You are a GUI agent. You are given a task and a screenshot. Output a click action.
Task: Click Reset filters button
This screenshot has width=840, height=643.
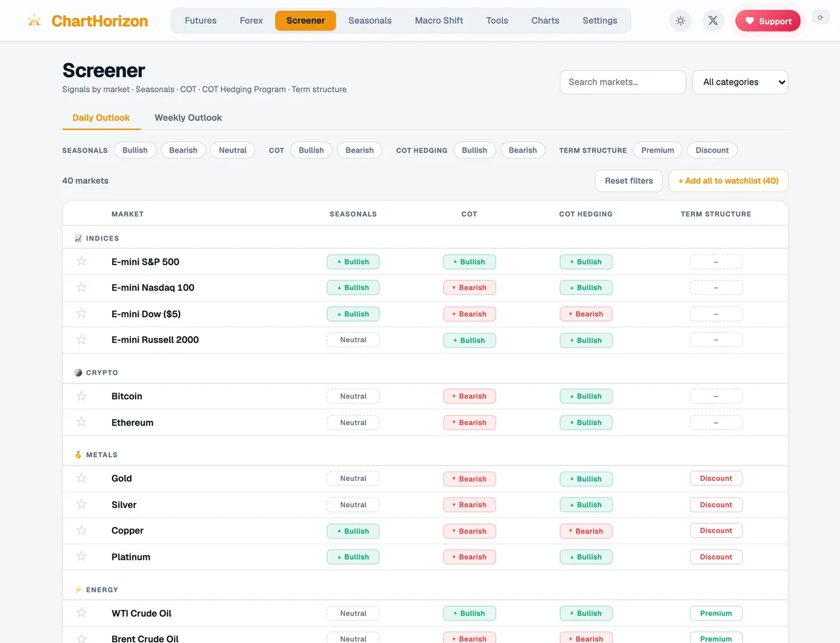click(629, 181)
